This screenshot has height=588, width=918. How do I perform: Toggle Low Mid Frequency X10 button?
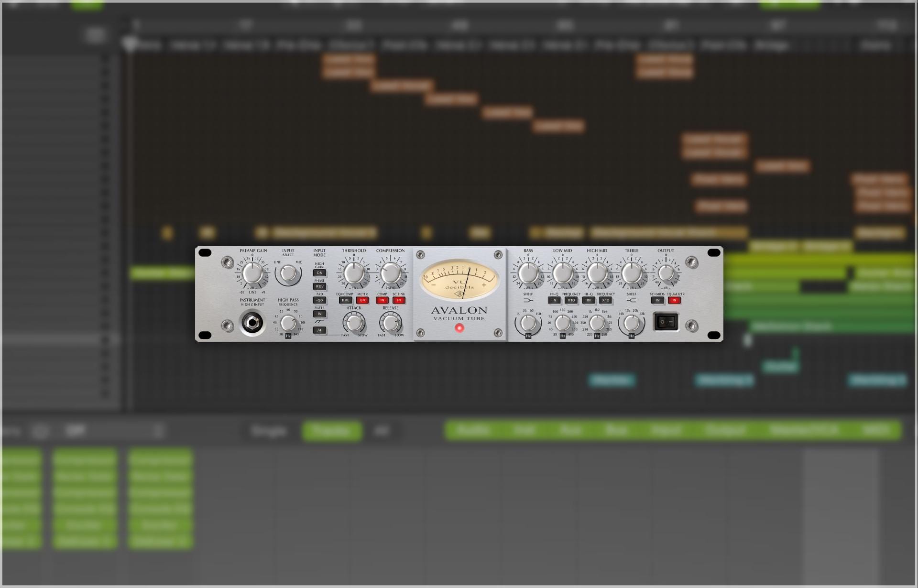coord(571,300)
